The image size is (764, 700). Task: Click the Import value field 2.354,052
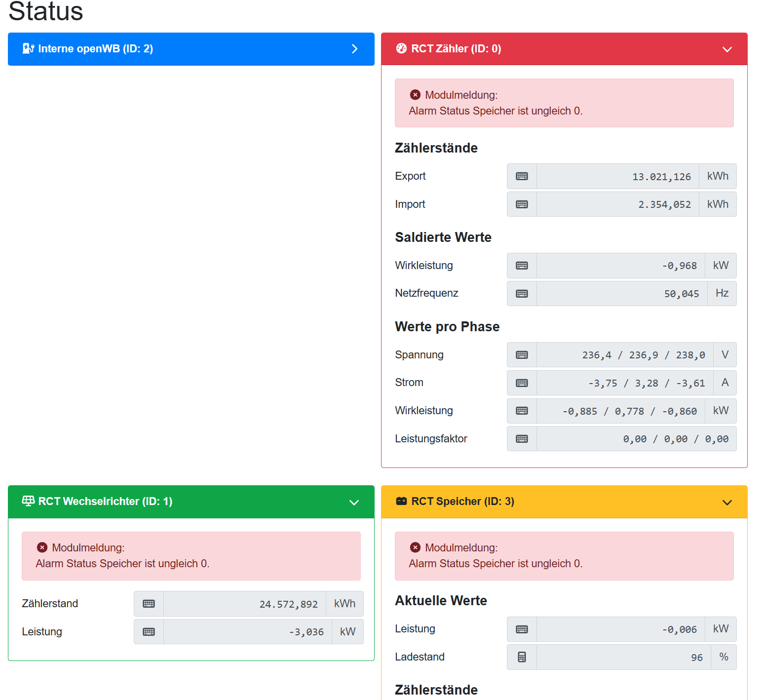click(617, 204)
